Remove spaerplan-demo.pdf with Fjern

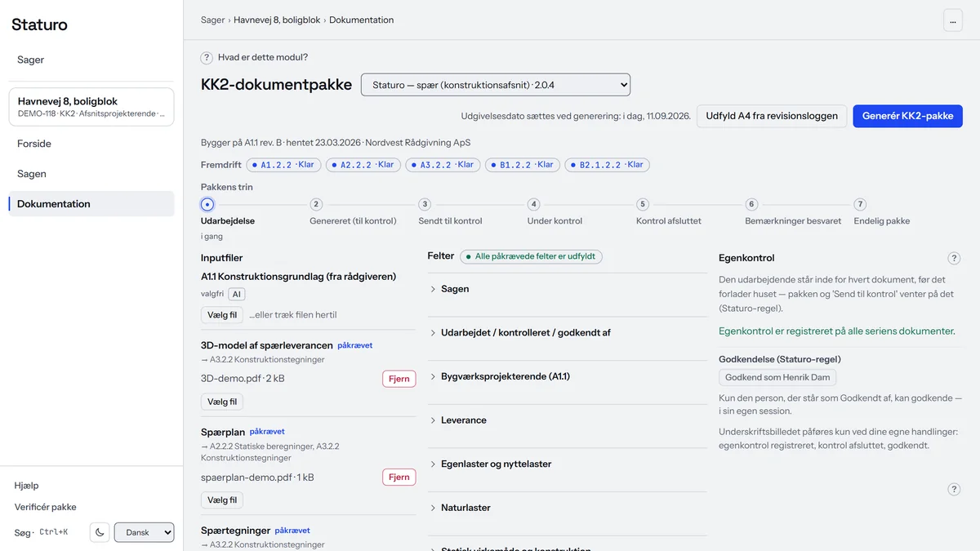click(x=399, y=478)
